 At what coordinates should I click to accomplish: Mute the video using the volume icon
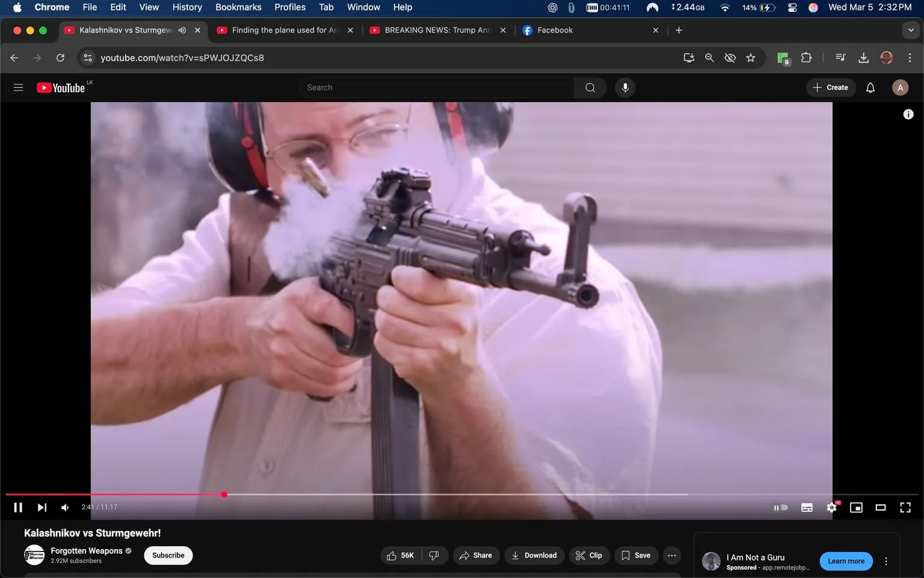64,507
